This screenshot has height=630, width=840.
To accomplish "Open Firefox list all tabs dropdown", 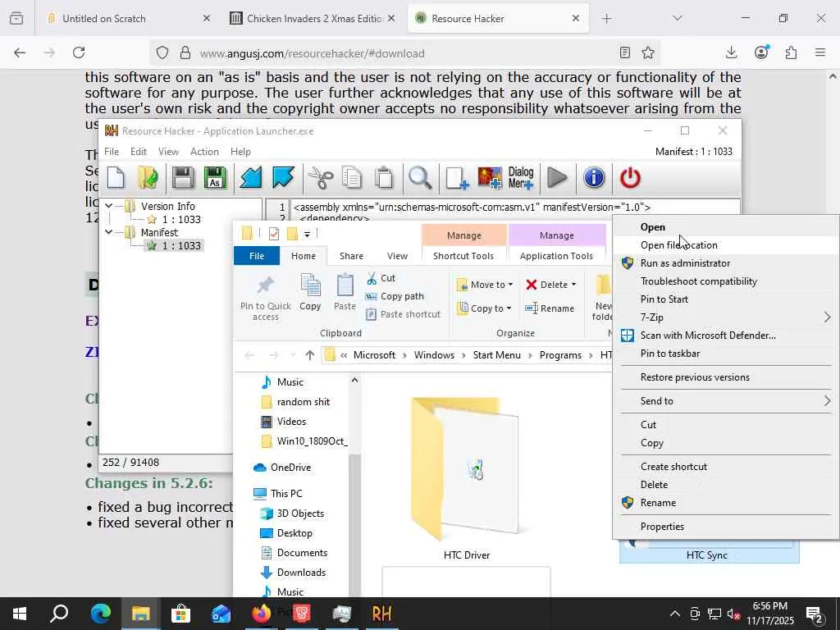I will point(678,18).
